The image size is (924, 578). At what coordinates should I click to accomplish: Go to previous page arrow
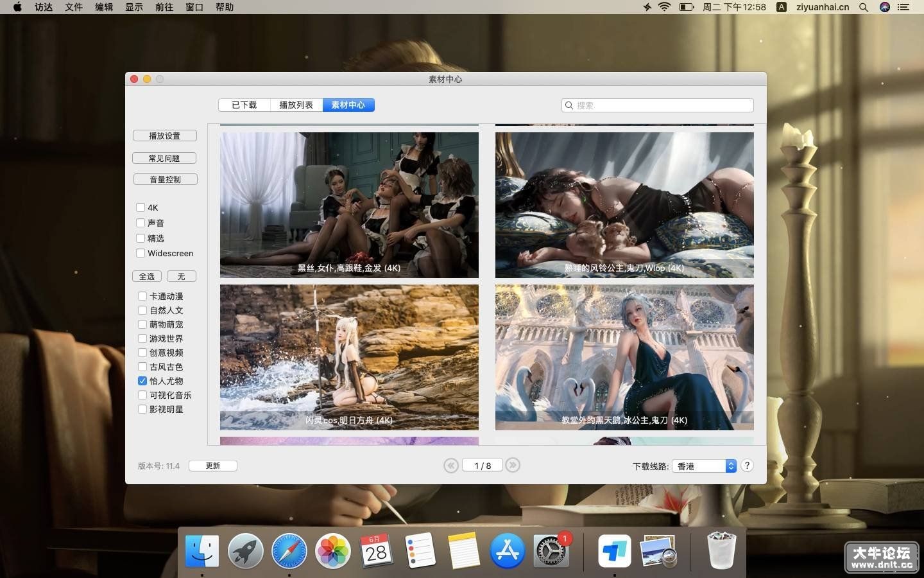(x=451, y=466)
